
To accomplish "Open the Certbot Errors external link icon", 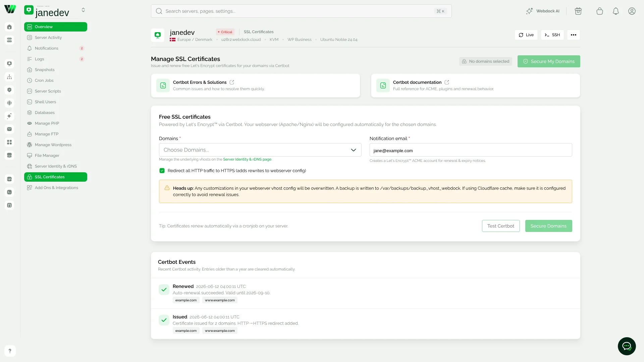I will (232, 82).
